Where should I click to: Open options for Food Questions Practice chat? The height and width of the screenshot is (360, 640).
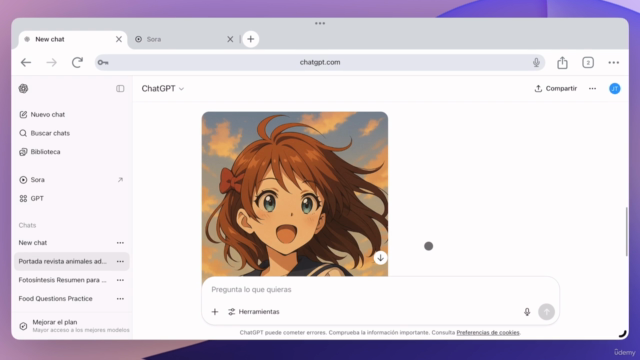(x=120, y=299)
